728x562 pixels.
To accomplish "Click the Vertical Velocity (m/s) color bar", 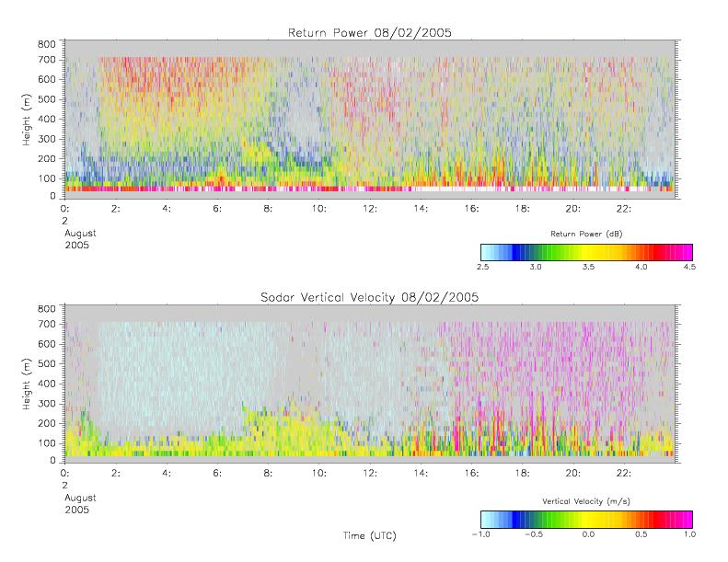I will 586,520.
